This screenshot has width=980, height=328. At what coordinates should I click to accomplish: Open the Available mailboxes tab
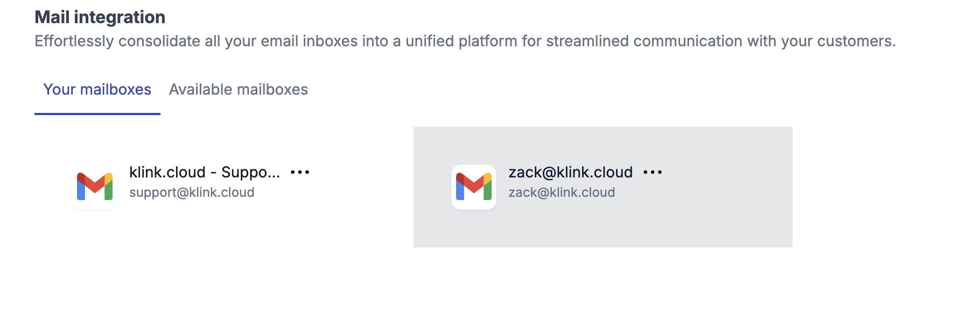pos(238,89)
